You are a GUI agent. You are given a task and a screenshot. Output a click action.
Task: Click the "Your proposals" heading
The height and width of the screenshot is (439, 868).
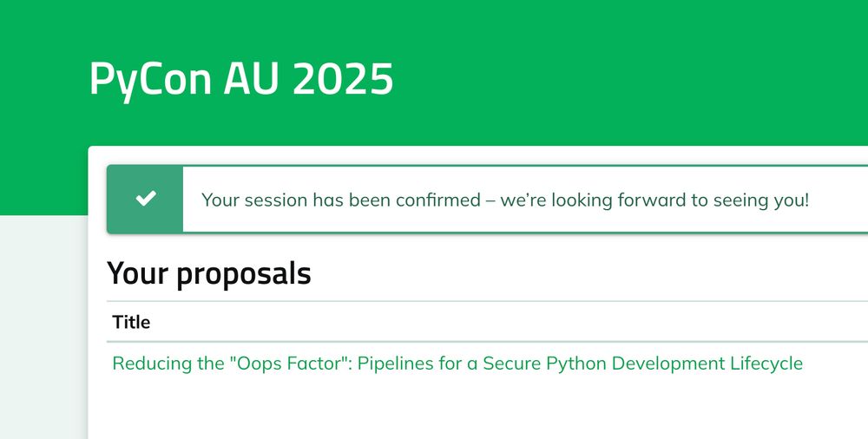209,273
